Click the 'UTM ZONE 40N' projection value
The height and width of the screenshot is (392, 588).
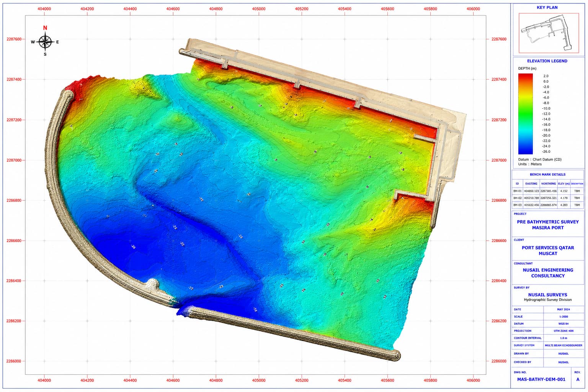563,331
